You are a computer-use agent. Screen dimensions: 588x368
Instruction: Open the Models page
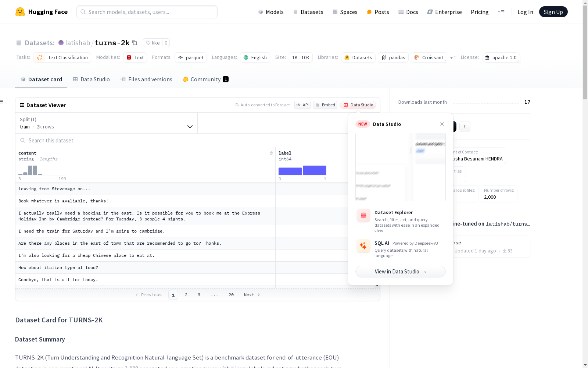(x=271, y=12)
